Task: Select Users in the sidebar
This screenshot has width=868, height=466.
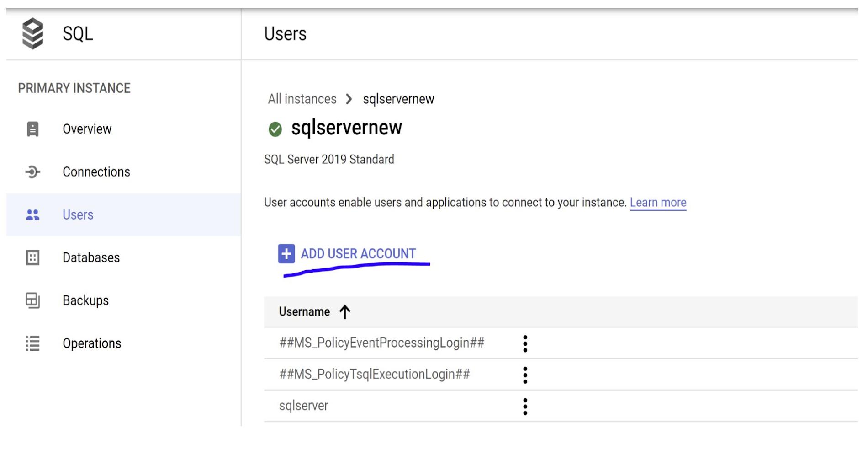Action: [78, 214]
